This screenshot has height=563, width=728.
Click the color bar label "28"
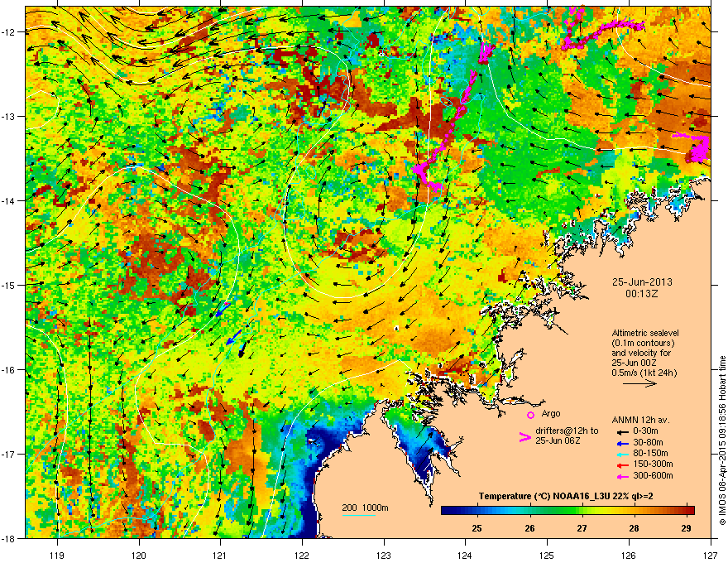[x=635, y=528]
